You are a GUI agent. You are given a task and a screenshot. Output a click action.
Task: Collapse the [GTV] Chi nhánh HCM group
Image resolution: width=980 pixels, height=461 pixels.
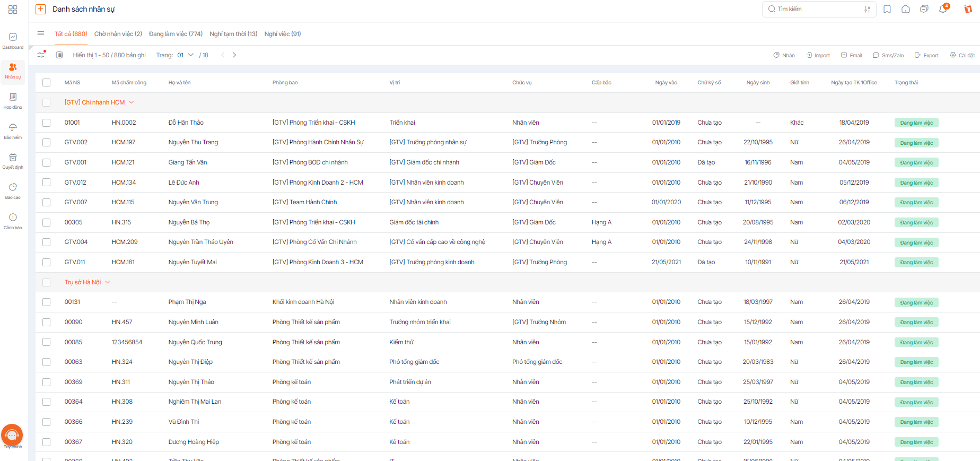point(132,102)
